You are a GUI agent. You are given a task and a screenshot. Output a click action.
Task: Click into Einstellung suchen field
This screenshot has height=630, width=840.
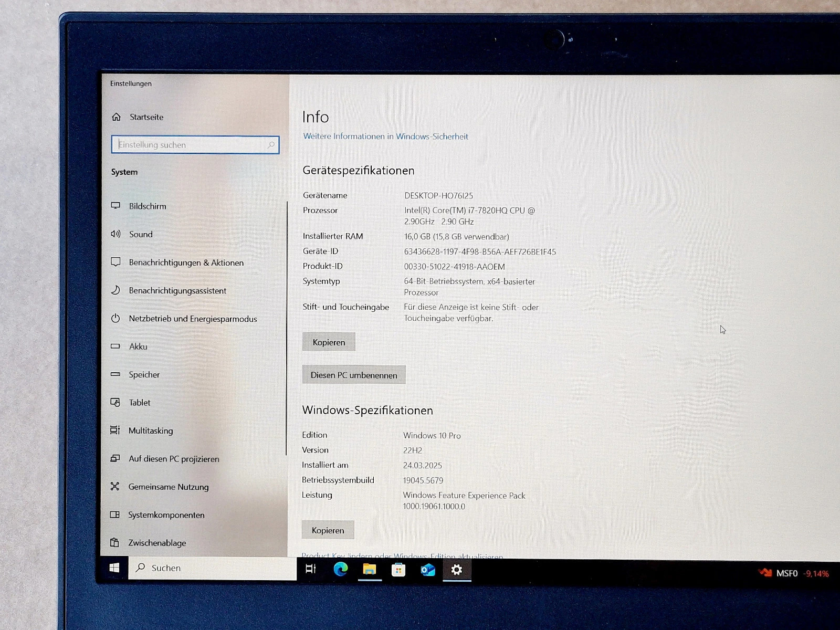pyautogui.click(x=195, y=145)
